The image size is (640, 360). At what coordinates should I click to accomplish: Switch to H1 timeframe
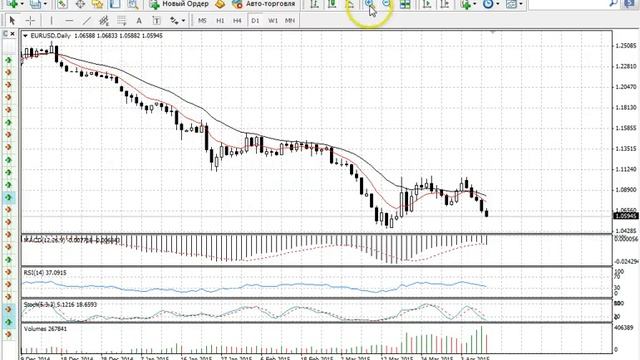[x=220, y=20]
